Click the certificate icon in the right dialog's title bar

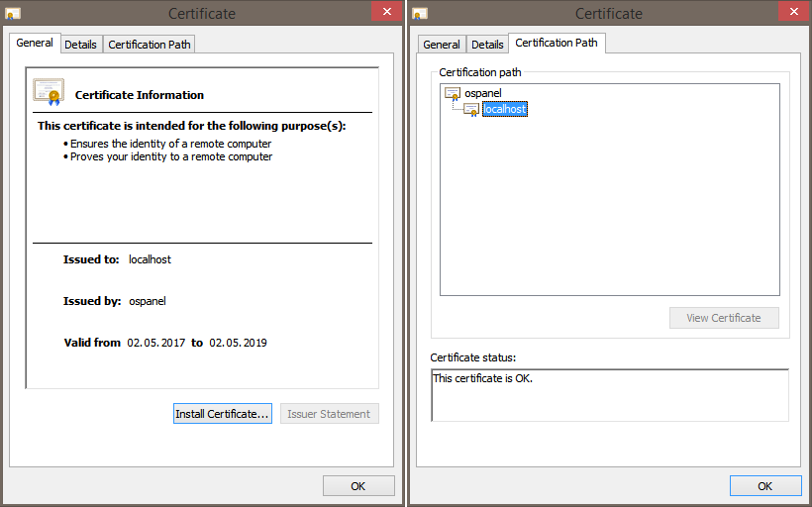pyautogui.click(x=419, y=14)
